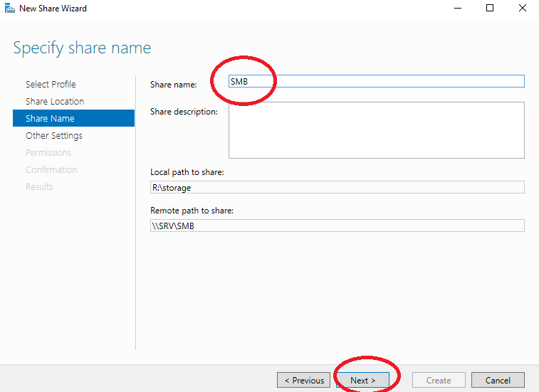Go back with the Previous button
The width and height of the screenshot is (539, 392).
tap(303, 380)
